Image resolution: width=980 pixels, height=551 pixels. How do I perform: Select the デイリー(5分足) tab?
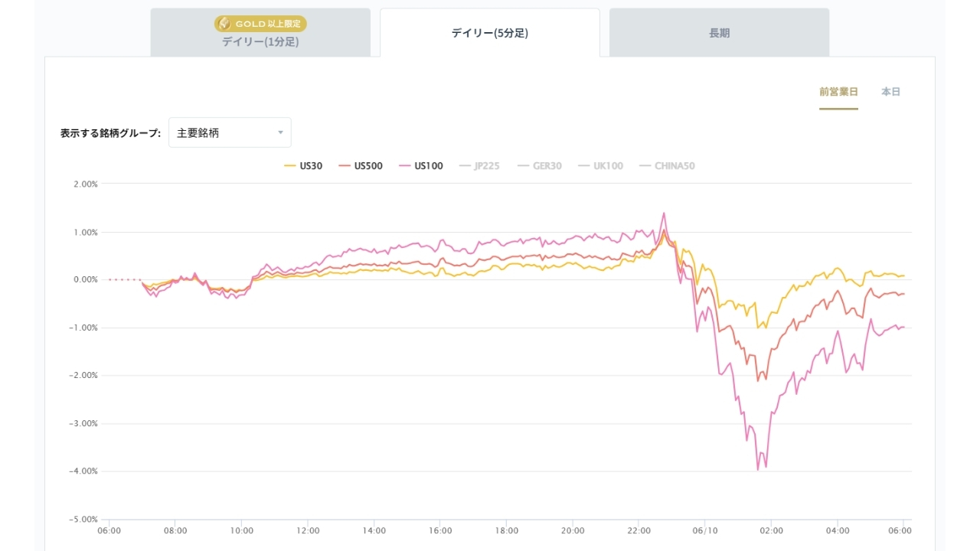coord(490,32)
